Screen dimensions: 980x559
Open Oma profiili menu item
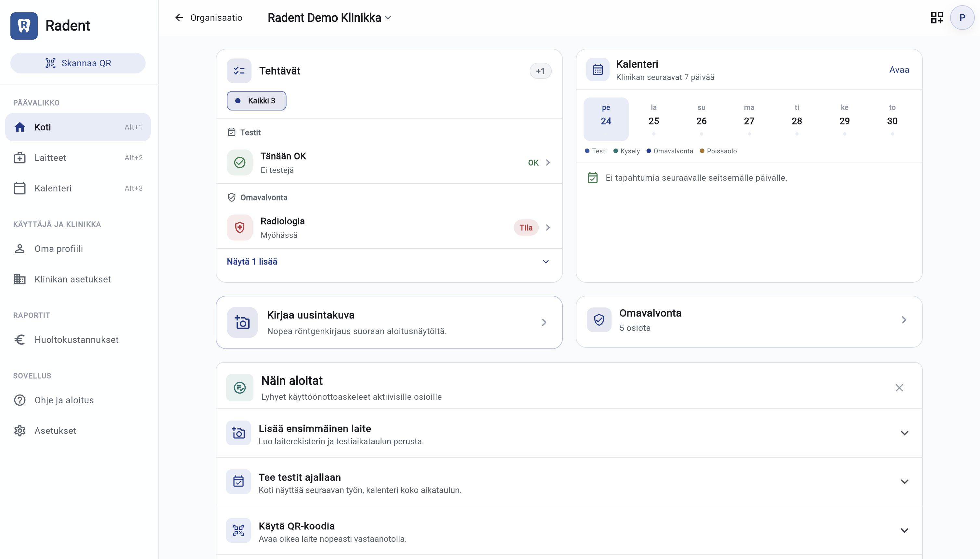coord(78,249)
